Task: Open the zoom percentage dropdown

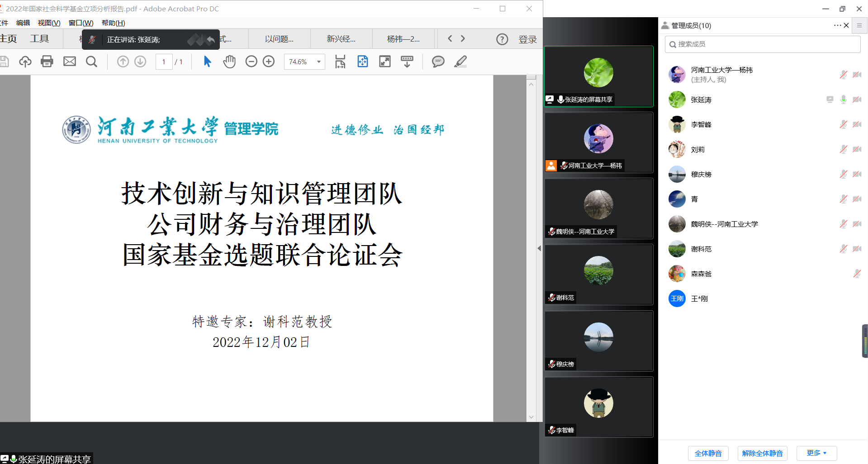Action: [x=319, y=62]
